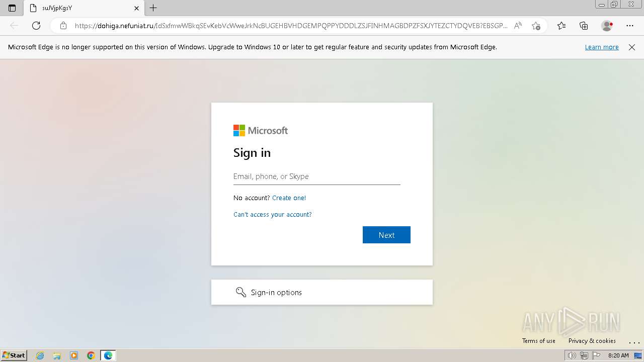Open the browser profile avatar

[607, 26]
